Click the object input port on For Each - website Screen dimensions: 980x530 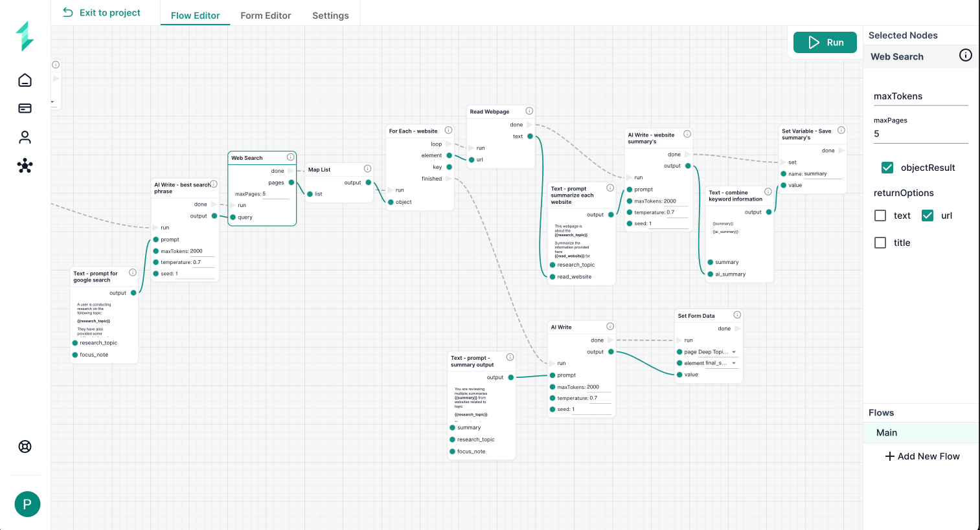pyautogui.click(x=391, y=202)
